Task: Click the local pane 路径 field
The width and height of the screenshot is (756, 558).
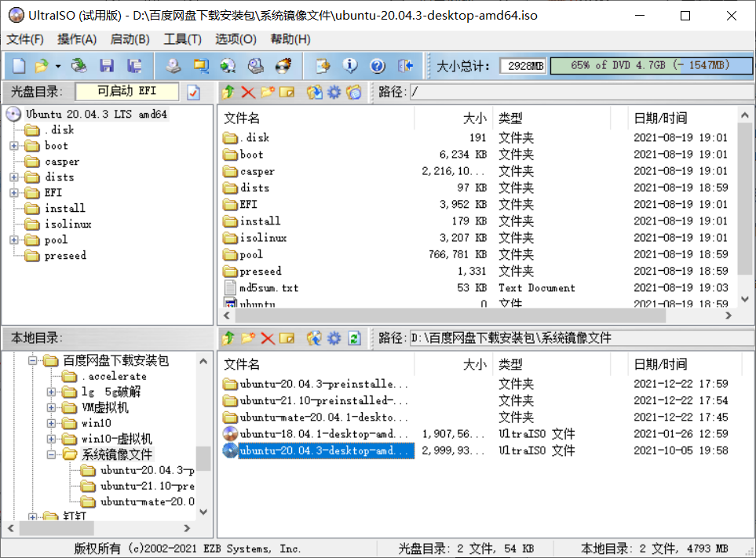Action: [582, 338]
